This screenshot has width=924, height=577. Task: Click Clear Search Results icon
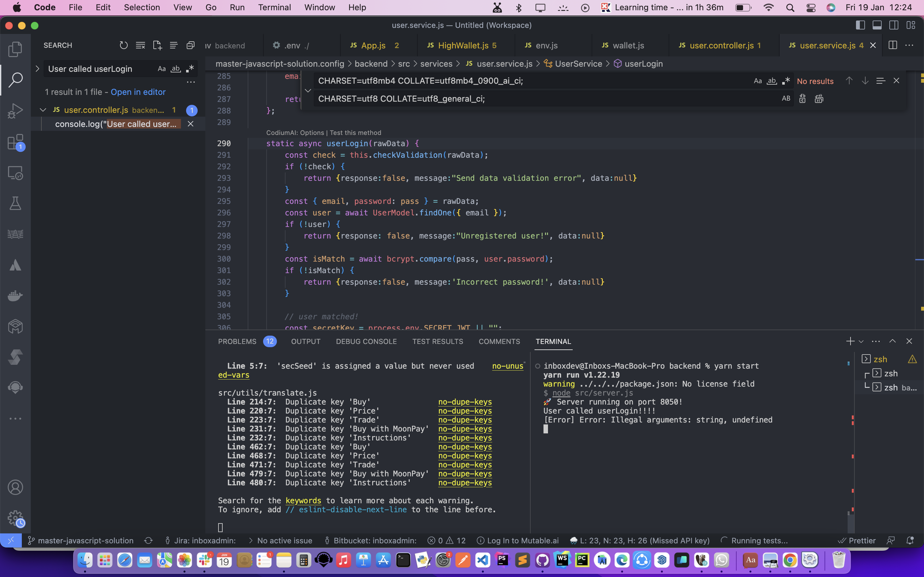140,46
